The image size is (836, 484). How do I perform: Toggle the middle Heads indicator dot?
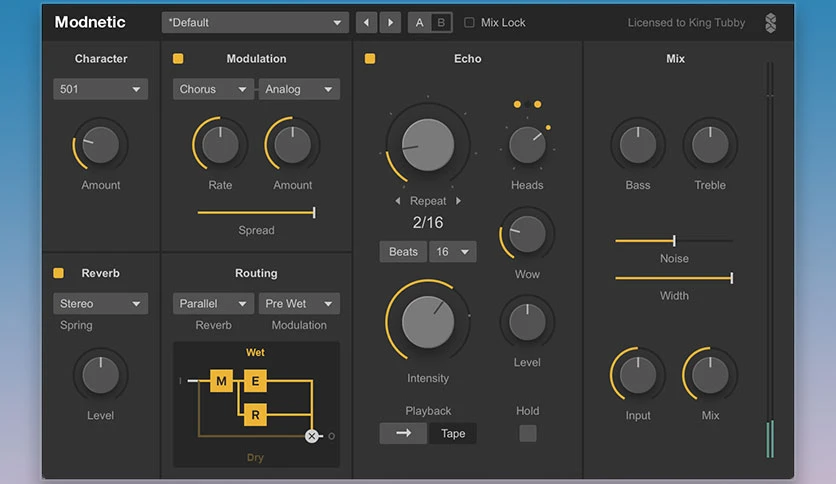[x=527, y=104]
